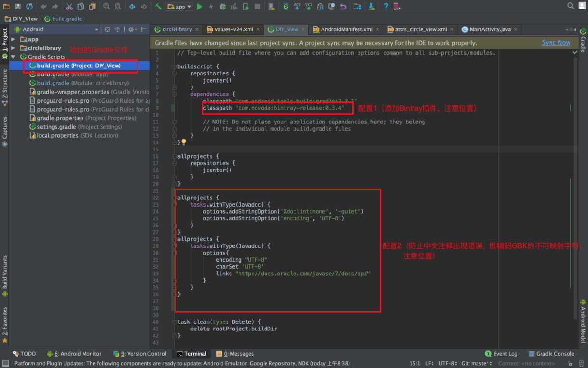Toggle the Build Variants tool window

pos(5,276)
